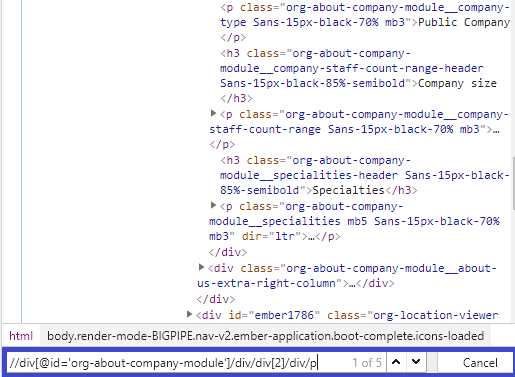
Task: Select html in the breadcrumb bar
Action: point(21,336)
